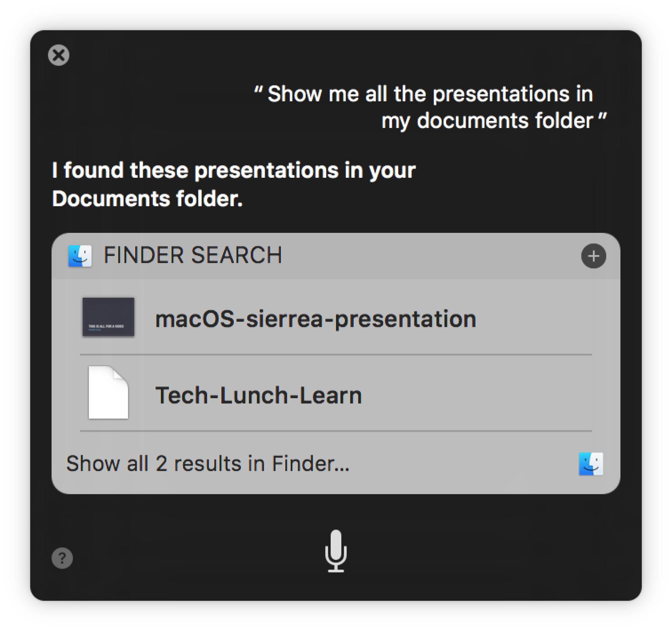The height and width of the screenshot is (631, 672).
Task: Click the reply text "Documents folder."
Action: pos(148,199)
